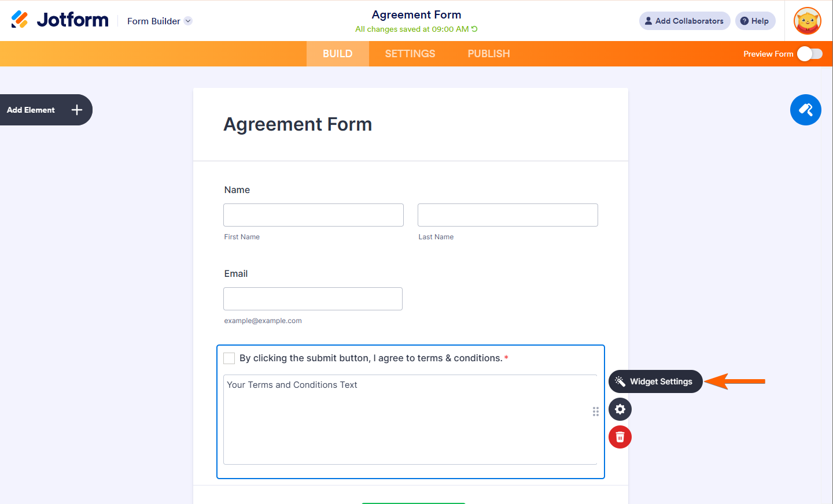
Task: Open the Help button
Action: pyautogui.click(x=755, y=21)
